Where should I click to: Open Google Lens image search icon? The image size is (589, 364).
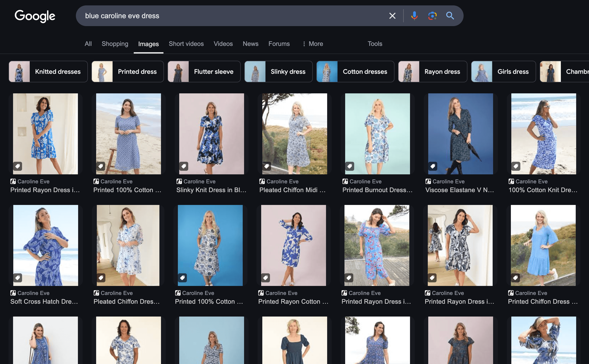432,16
